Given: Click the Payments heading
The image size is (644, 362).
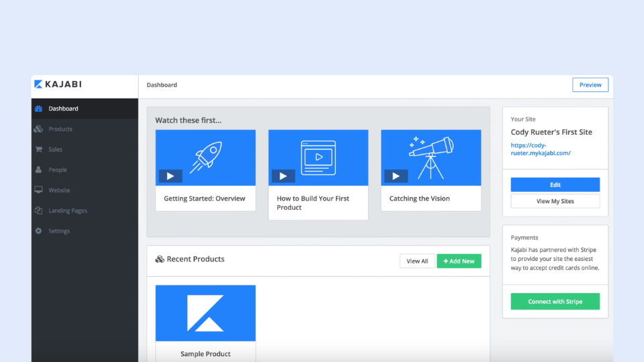Looking at the screenshot, I should coord(524,237).
